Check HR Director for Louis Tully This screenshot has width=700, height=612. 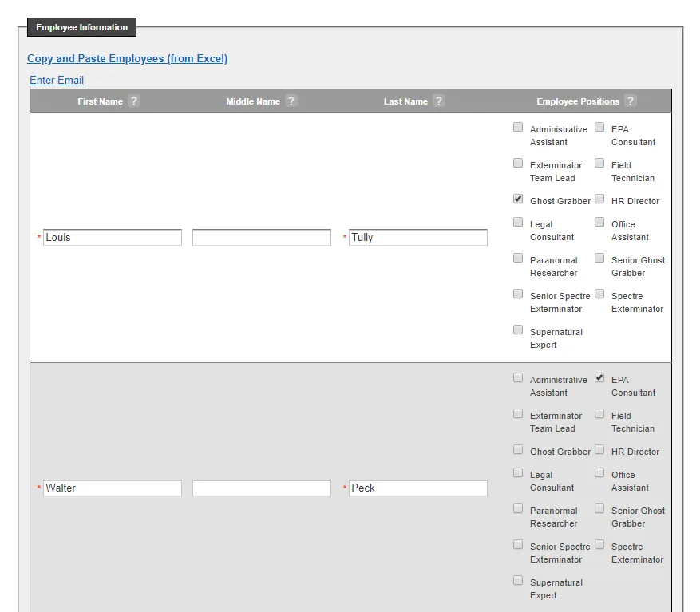[x=599, y=199]
